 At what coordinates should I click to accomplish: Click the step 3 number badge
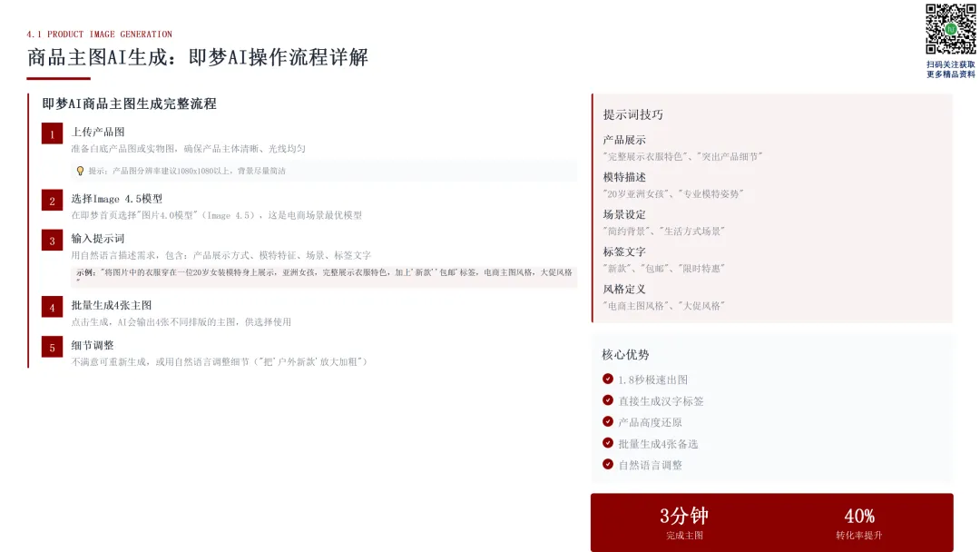point(52,241)
